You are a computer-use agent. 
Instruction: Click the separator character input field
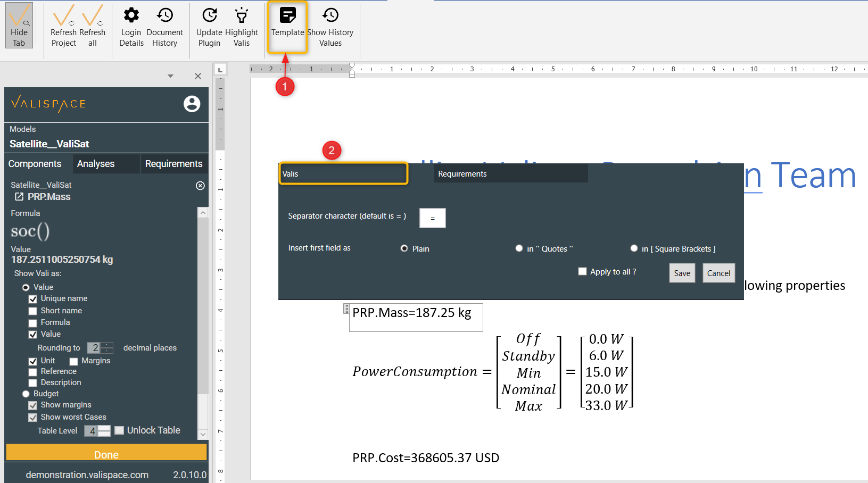[433, 218]
